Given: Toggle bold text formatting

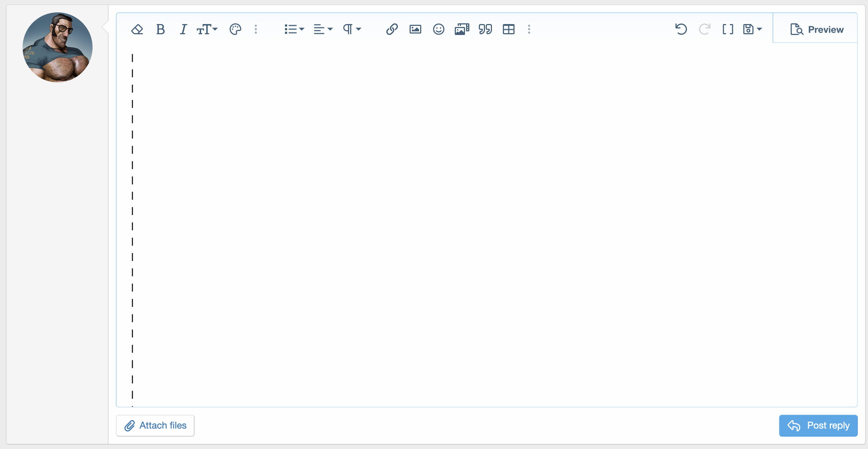Looking at the screenshot, I should click(x=160, y=29).
